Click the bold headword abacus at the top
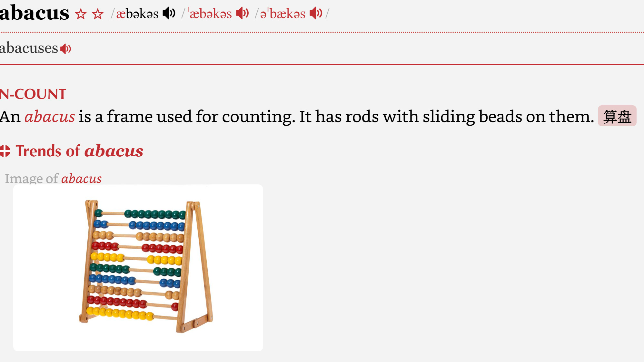This screenshot has width=644, height=362. (34, 13)
